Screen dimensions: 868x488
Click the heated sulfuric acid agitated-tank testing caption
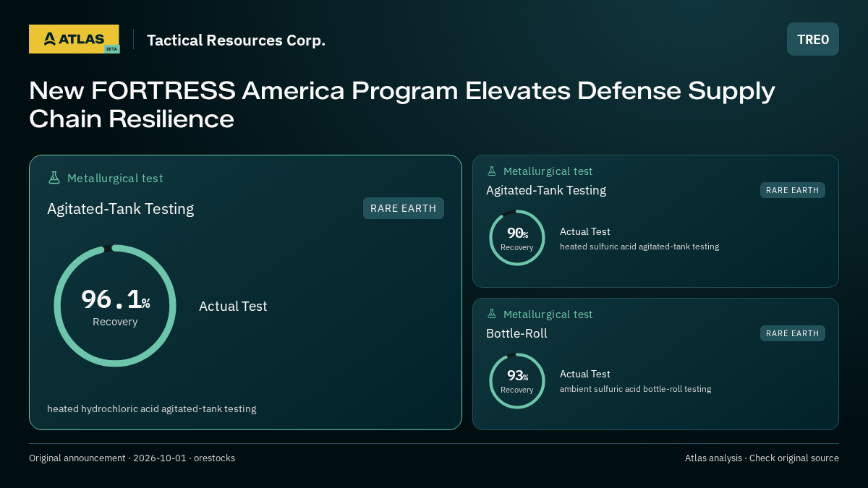[639, 246]
